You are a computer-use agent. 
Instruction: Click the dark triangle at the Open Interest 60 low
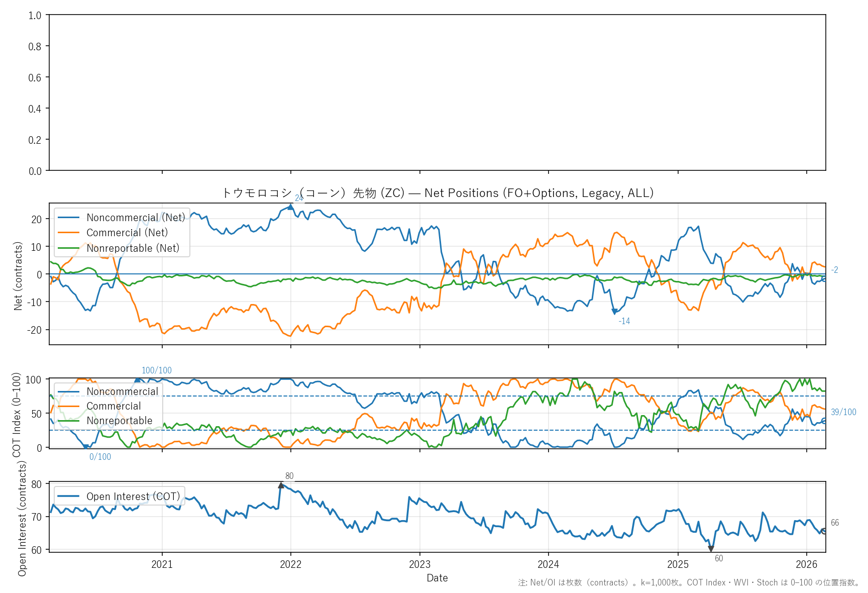click(x=711, y=549)
